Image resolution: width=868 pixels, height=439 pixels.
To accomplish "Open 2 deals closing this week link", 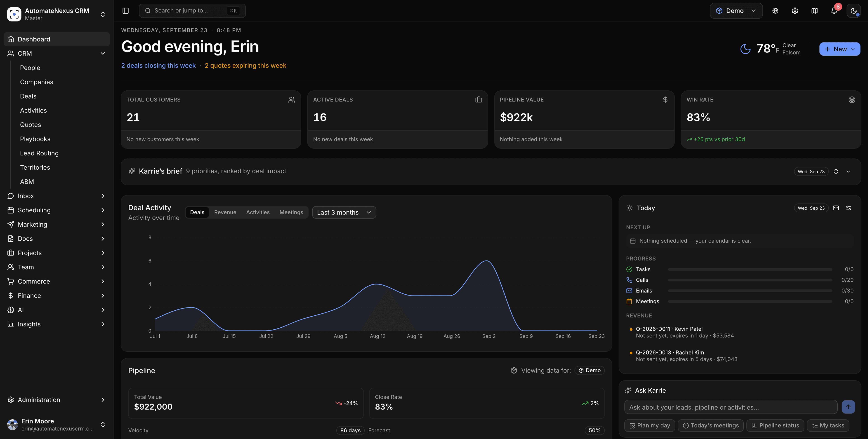I will (158, 66).
